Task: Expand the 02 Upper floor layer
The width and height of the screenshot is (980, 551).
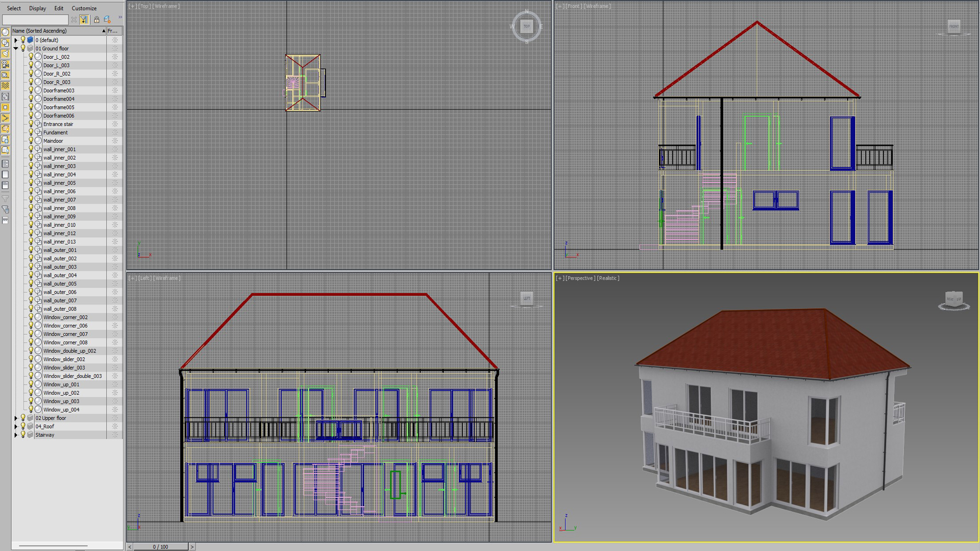Action: [x=16, y=418]
